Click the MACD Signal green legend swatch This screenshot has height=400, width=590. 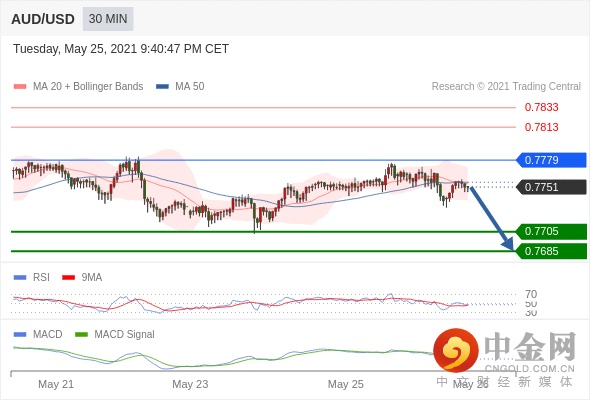(x=81, y=334)
